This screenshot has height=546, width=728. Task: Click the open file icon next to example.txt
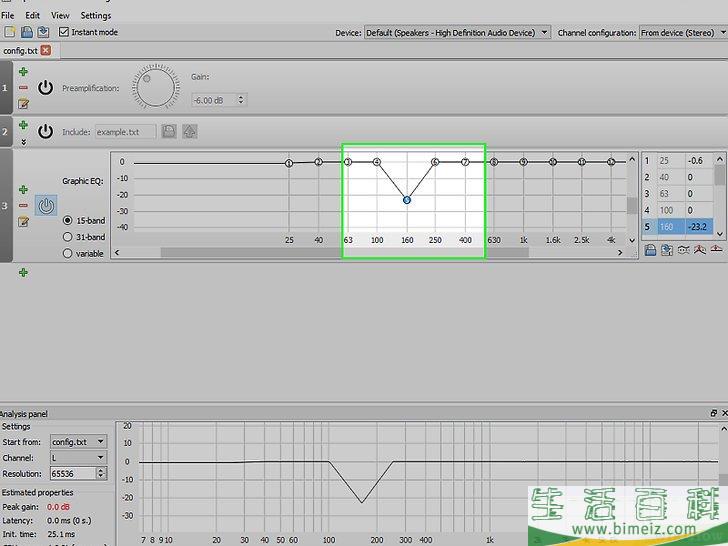tap(170, 131)
